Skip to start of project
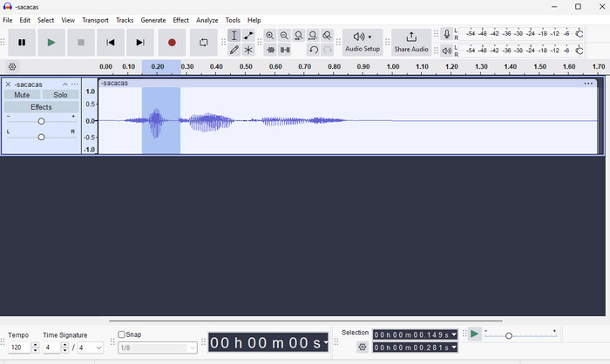Viewport: 610px width, 364px height. coord(111,43)
